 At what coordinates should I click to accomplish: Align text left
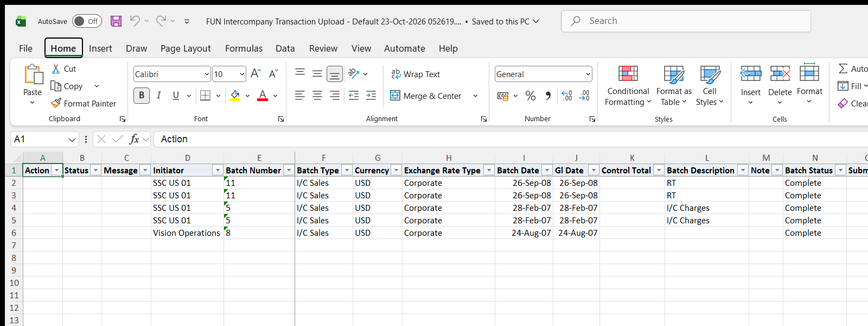(x=300, y=96)
